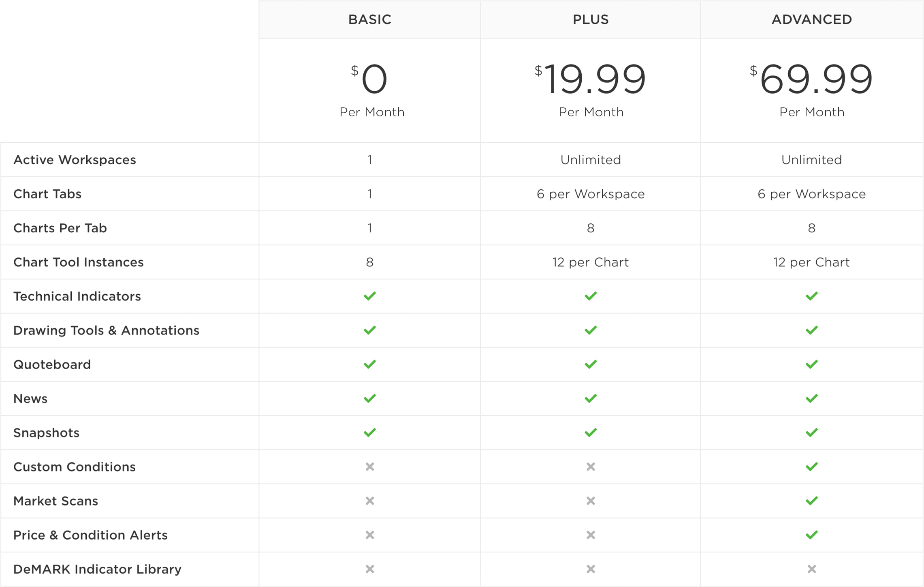Click Quoteboard checkmark in ADVANCED column
This screenshot has width=924, height=587.
click(811, 364)
